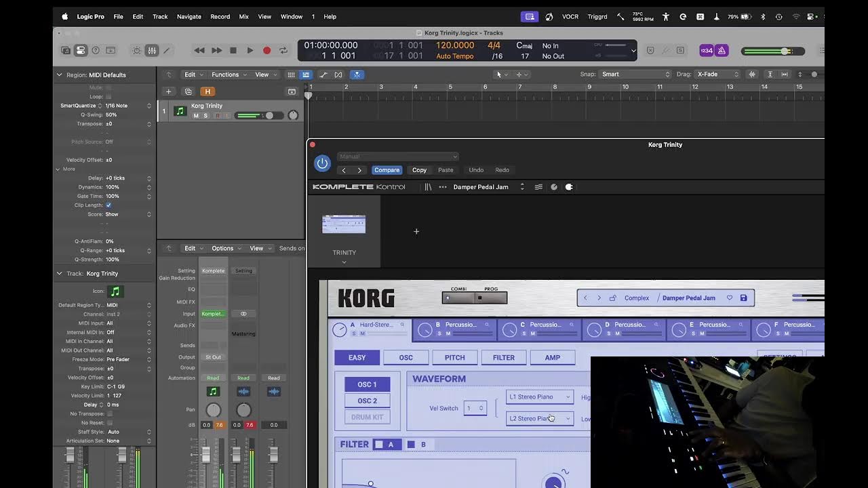
Task: Open the tracks area Edit menu
Action: tap(193, 75)
